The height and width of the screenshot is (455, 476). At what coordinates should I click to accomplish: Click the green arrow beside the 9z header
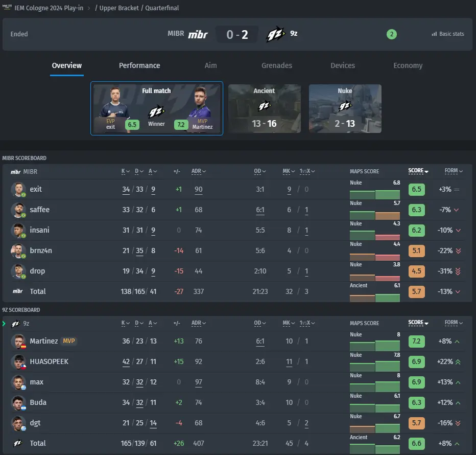4,324
